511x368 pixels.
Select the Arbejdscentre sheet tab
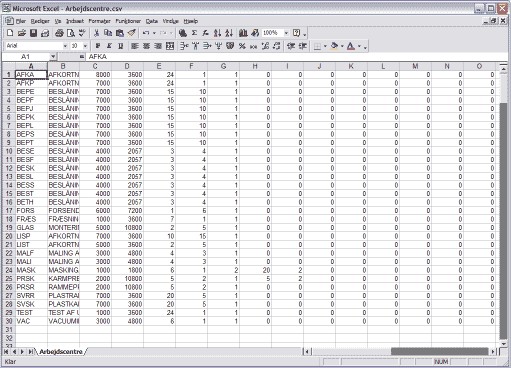pos(61,352)
